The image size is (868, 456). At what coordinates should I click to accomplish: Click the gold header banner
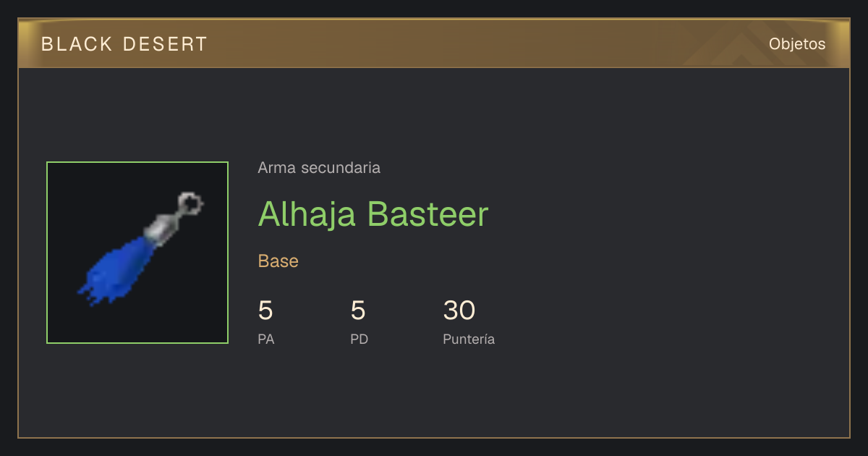coord(434,43)
